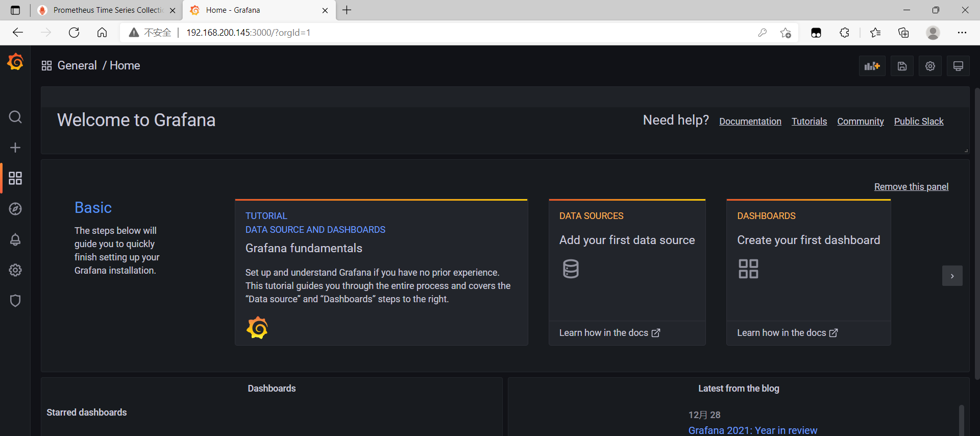Click the Grafana logo in the sidebar

click(15, 62)
